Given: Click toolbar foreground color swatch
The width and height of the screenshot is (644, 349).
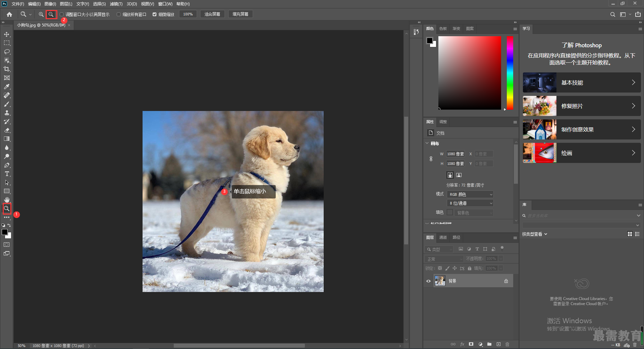Looking at the screenshot, I should point(5,232).
